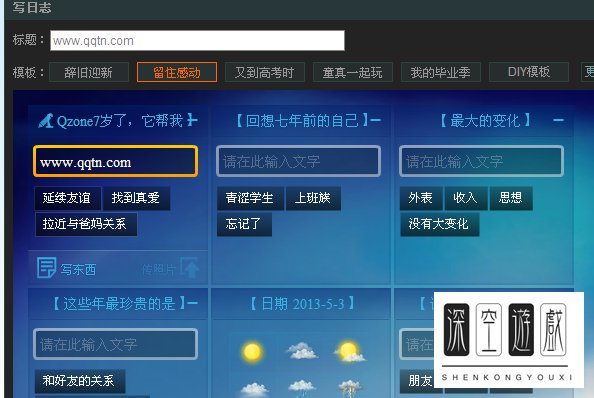594x398 pixels.
Task: Pick the thunderstorm weather icon
Action: [x=350, y=389]
